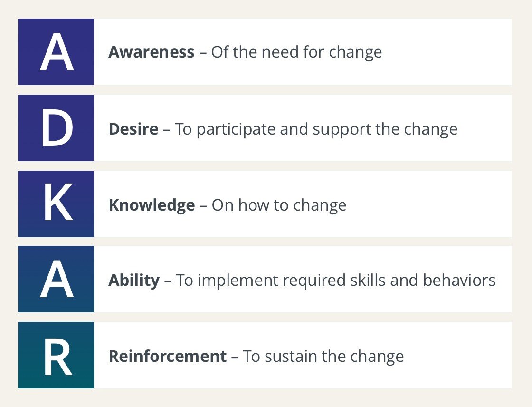This screenshot has height=407, width=532.
Task: Select the bold Desire heading
Action: (x=133, y=129)
